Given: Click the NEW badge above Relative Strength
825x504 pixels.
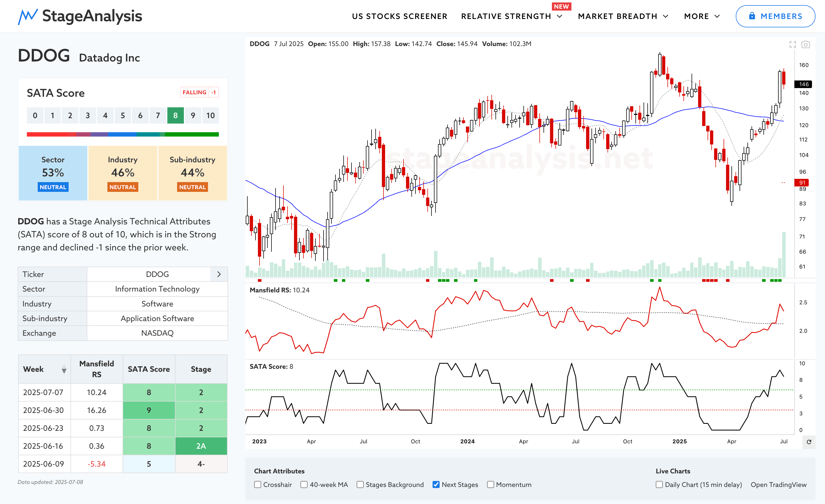Looking at the screenshot, I should point(561,6).
